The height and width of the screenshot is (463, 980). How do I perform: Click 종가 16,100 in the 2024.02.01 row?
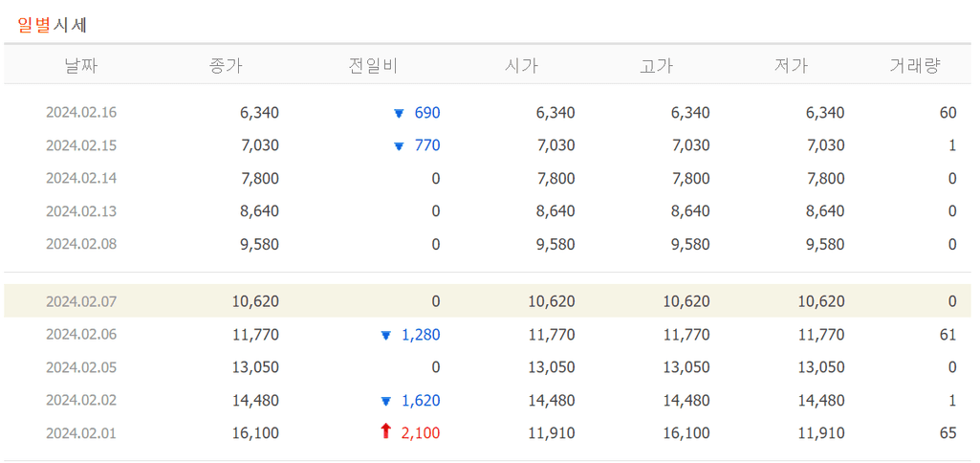coord(255,433)
